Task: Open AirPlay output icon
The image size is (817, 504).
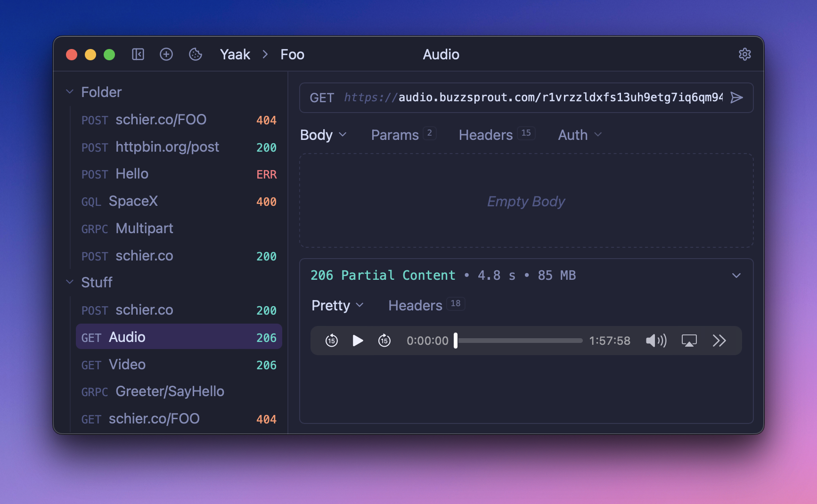Action: (689, 341)
